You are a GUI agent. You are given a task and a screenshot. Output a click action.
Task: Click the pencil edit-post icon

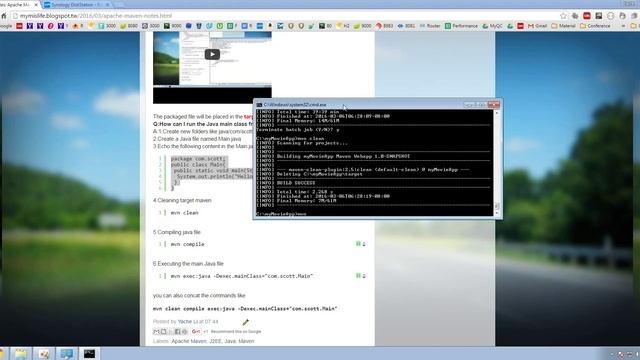pos(245,322)
